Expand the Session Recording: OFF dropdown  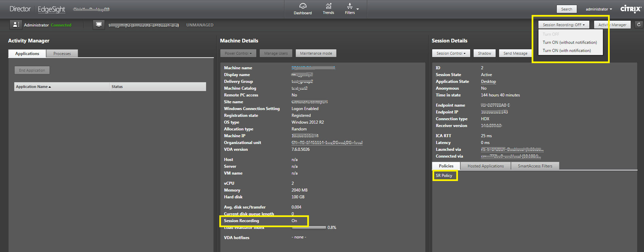(563, 25)
